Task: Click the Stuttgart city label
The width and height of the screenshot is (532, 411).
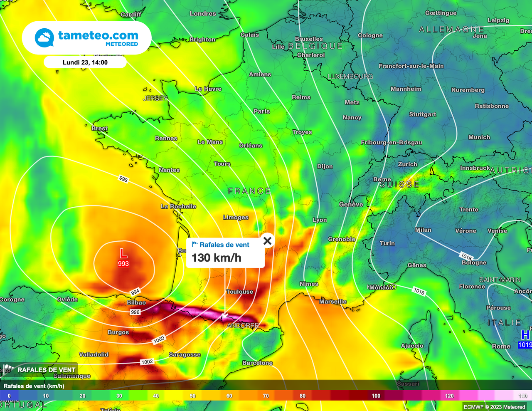Action: 423,114
